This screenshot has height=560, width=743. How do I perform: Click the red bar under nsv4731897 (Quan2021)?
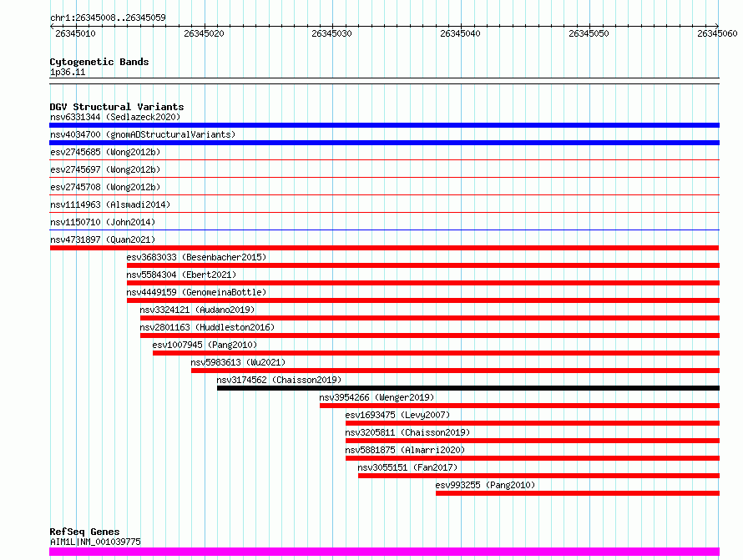click(384, 248)
